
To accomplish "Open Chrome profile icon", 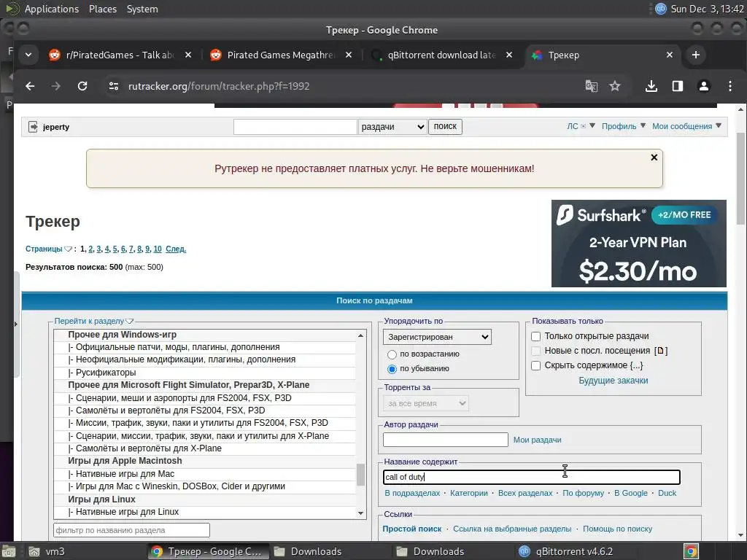I will click(704, 86).
